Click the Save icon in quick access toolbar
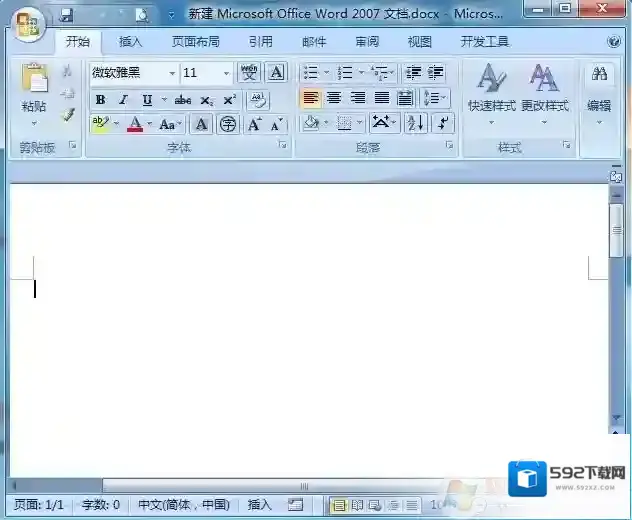The image size is (632, 520). (x=66, y=15)
